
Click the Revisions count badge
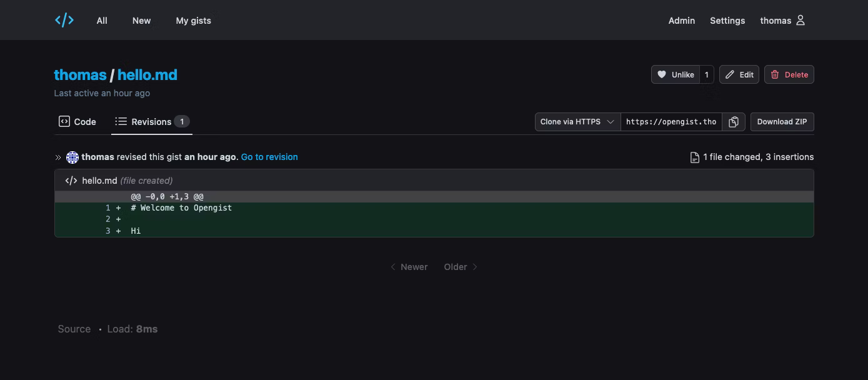pos(182,121)
